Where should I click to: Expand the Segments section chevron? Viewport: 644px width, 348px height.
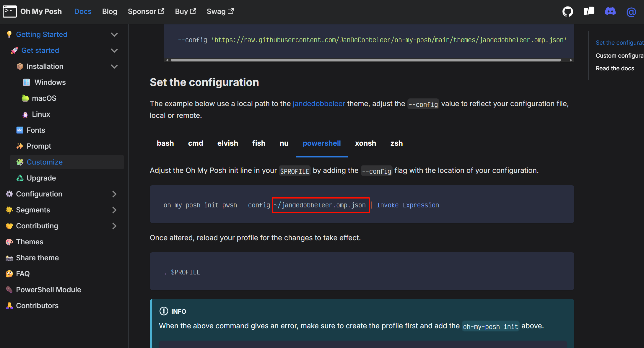114,210
